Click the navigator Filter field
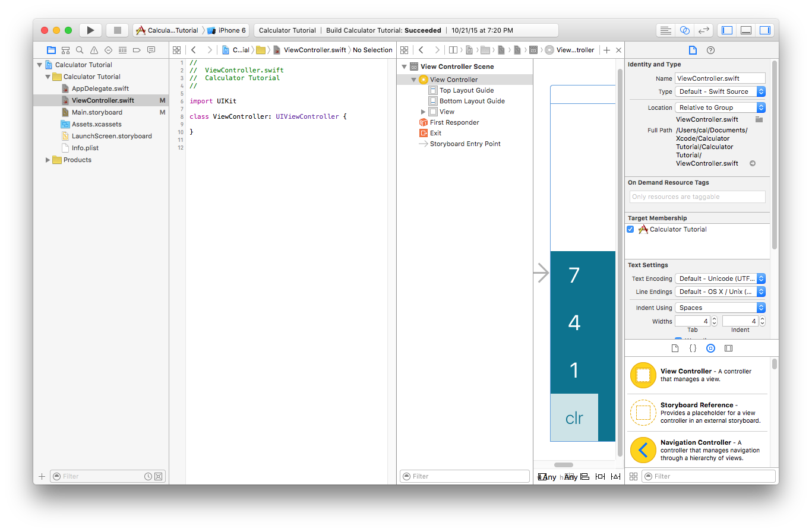 (x=108, y=476)
